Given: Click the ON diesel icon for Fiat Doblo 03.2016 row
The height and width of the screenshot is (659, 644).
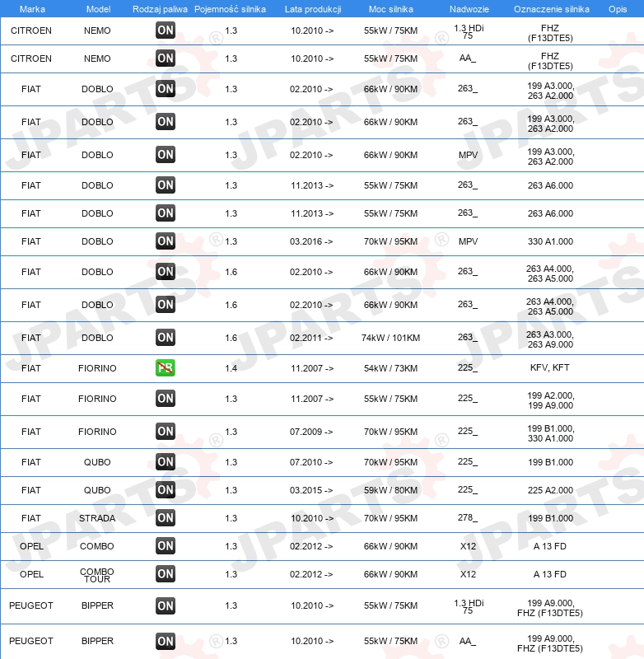Looking at the screenshot, I should pyautogui.click(x=165, y=241).
